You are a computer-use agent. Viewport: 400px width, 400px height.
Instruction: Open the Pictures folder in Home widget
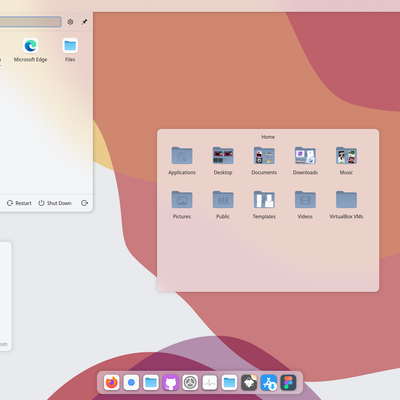[182, 205]
